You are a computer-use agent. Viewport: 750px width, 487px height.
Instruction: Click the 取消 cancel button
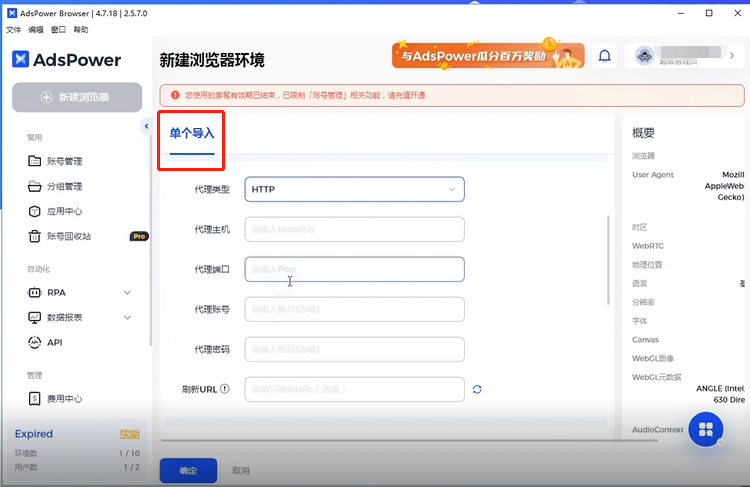pyautogui.click(x=241, y=471)
